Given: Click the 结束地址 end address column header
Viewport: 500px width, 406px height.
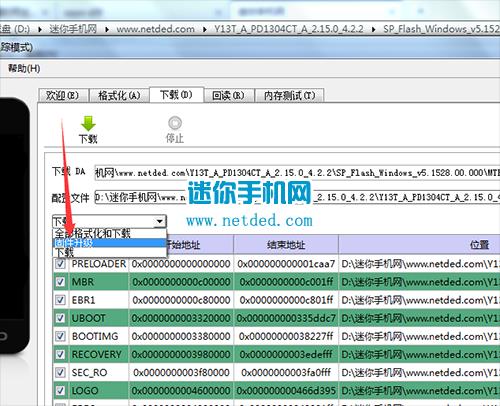Looking at the screenshot, I should 286,245.
